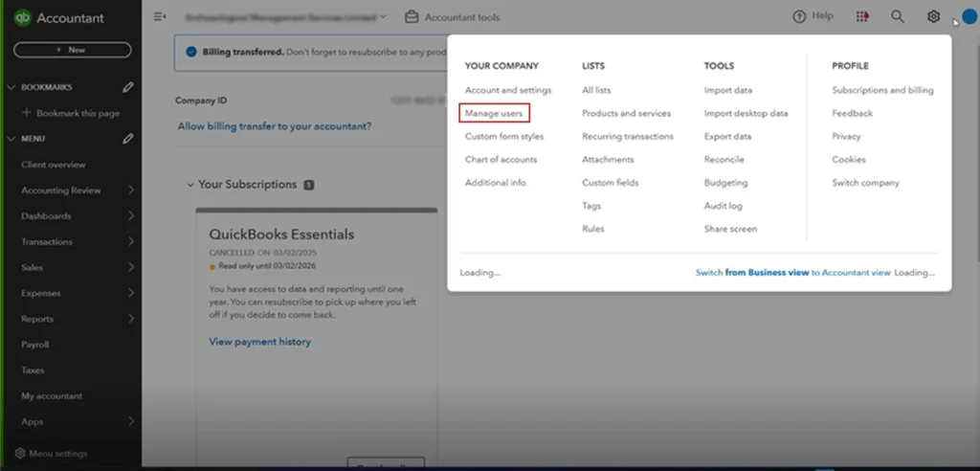Open the company name dropdown

pyautogui.click(x=383, y=16)
